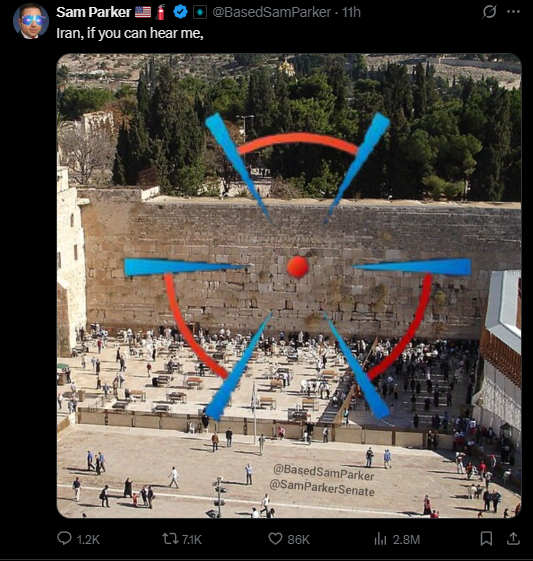
Task: Click the reply speech bubble icon
Action: point(64,538)
